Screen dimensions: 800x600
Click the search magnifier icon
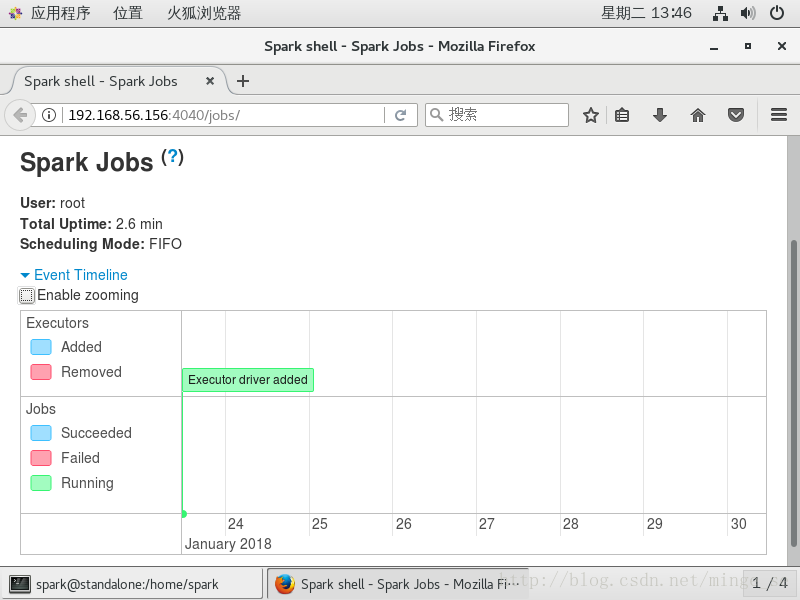click(x=436, y=115)
